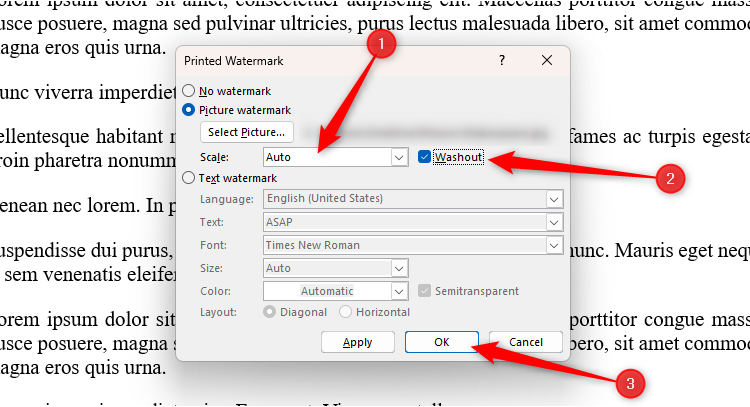The height and width of the screenshot is (407, 750).
Task: Toggle the Semitransparent checkbox
Action: (x=424, y=291)
